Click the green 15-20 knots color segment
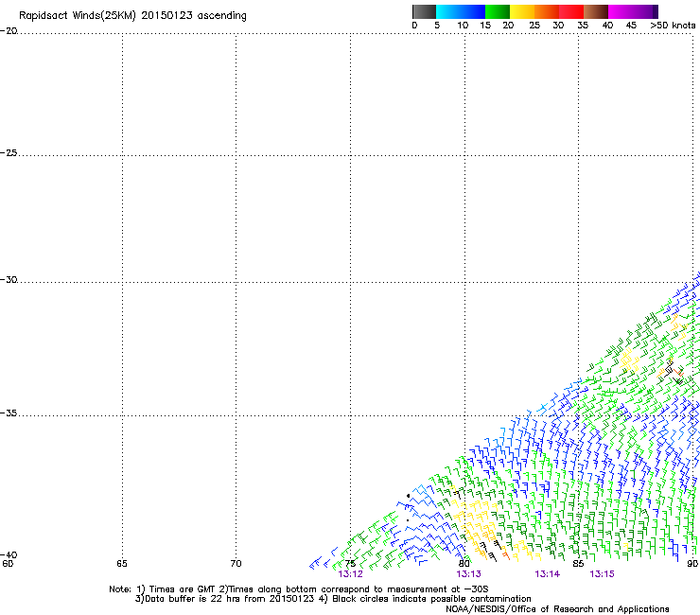This screenshot has width=700, height=615. [x=498, y=11]
